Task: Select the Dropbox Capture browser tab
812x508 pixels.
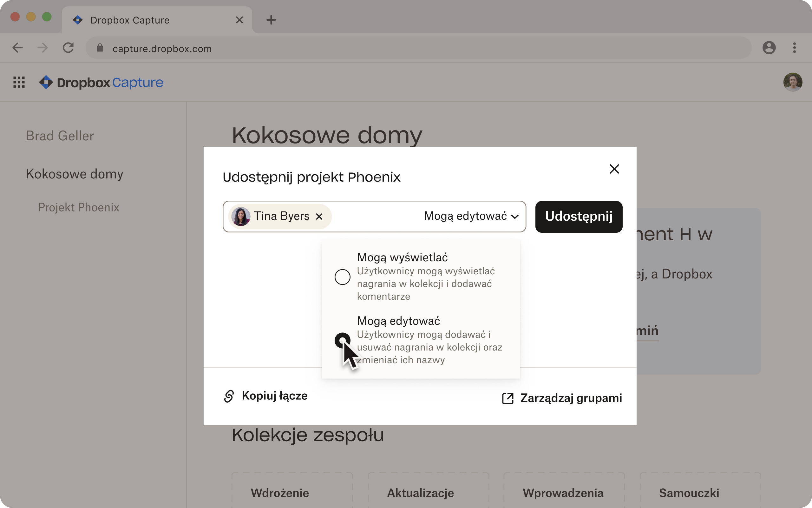Action: 157,20
